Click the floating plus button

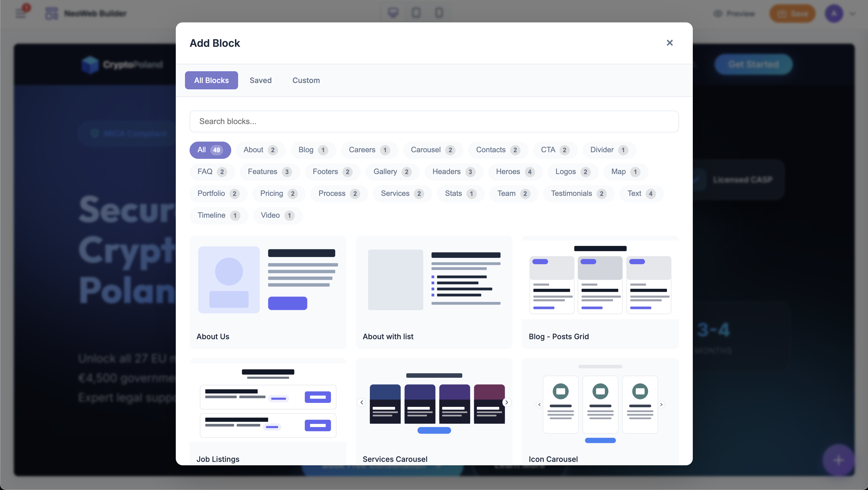838,460
